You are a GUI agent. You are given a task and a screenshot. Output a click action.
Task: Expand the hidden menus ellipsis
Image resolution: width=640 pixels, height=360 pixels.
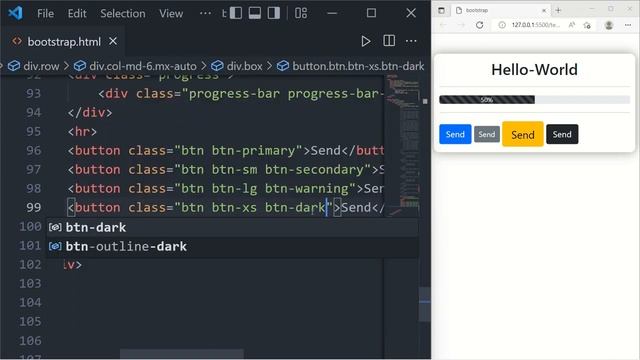click(205, 13)
